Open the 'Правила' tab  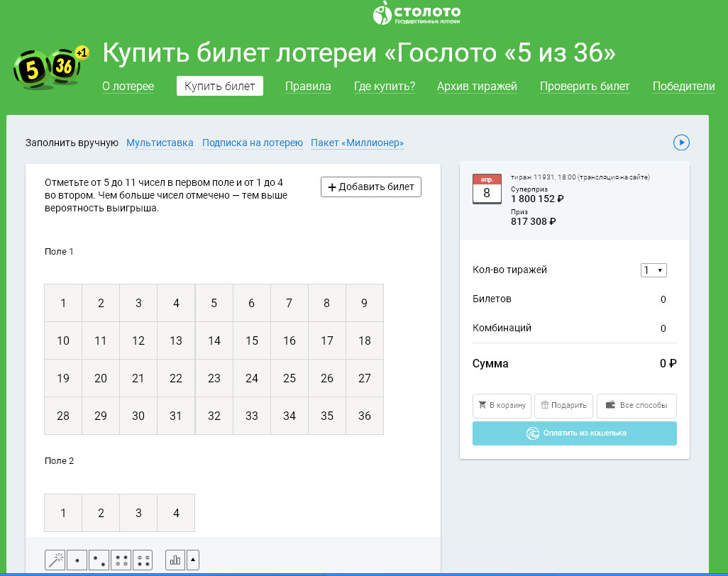click(x=308, y=87)
